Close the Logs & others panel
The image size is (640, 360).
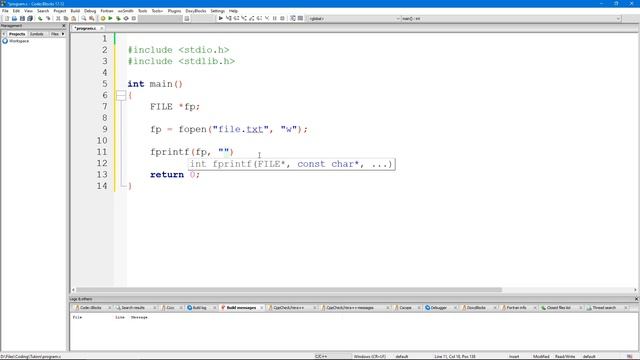636,299
